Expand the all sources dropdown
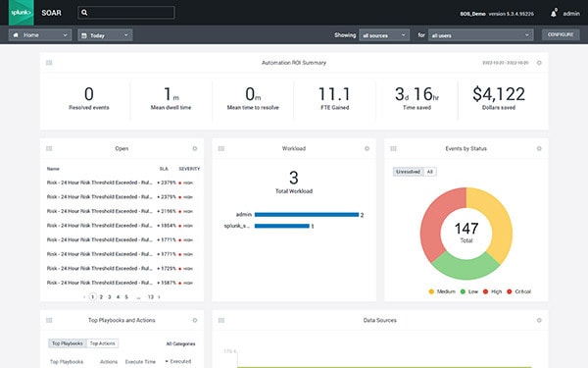588x368 pixels. [384, 35]
